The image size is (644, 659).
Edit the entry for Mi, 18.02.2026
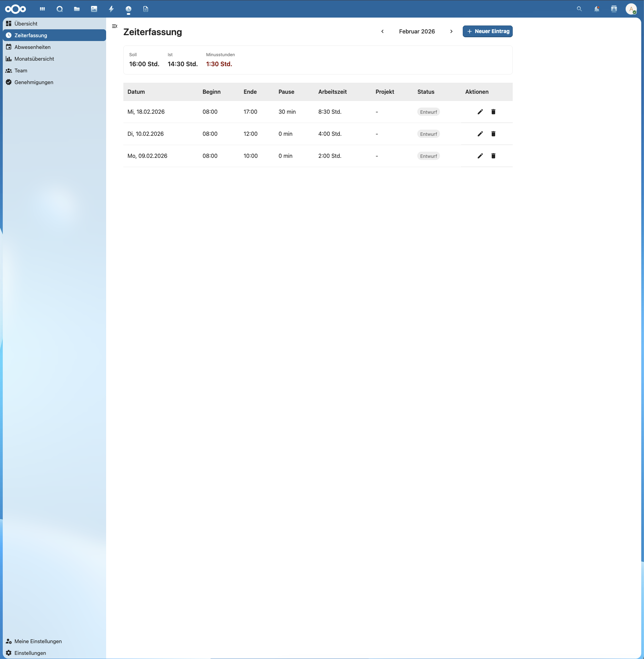coord(480,112)
